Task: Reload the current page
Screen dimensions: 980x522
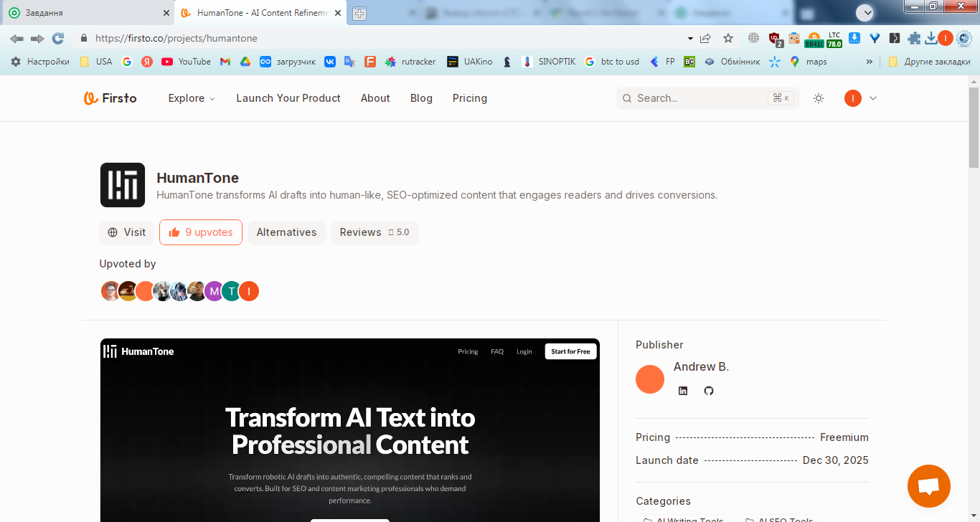Action: pos(58,38)
